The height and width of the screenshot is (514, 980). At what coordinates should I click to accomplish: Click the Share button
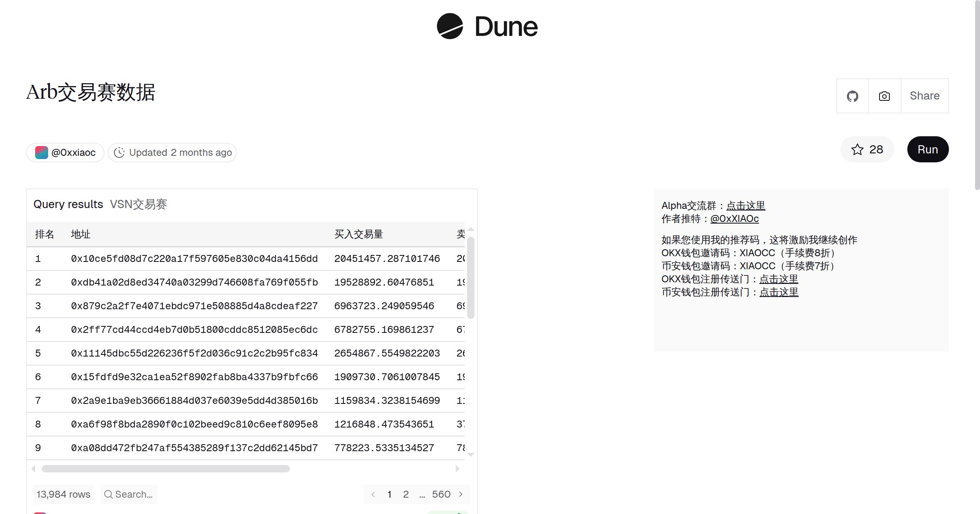point(924,96)
